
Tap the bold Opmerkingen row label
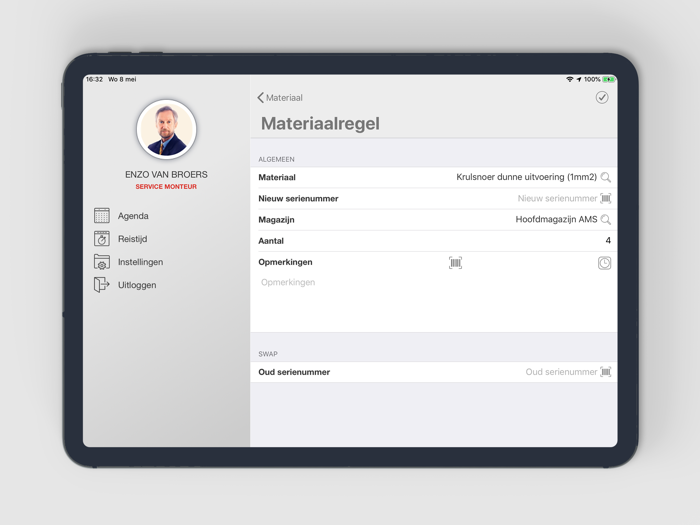point(285,262)
